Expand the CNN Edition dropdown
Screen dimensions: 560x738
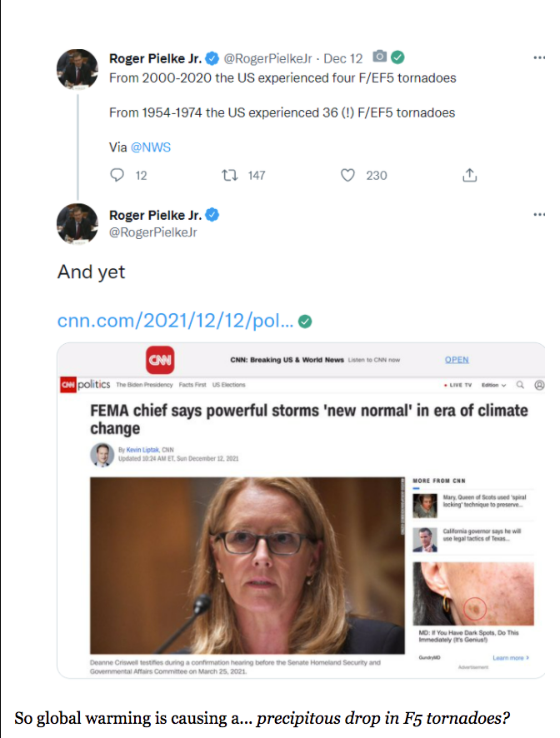(493, 385)
